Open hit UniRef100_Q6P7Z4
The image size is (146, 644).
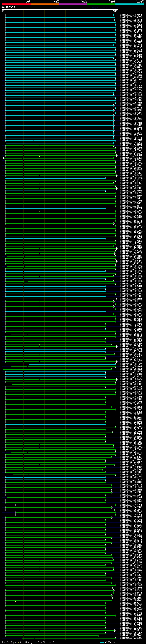pos(131,146)
